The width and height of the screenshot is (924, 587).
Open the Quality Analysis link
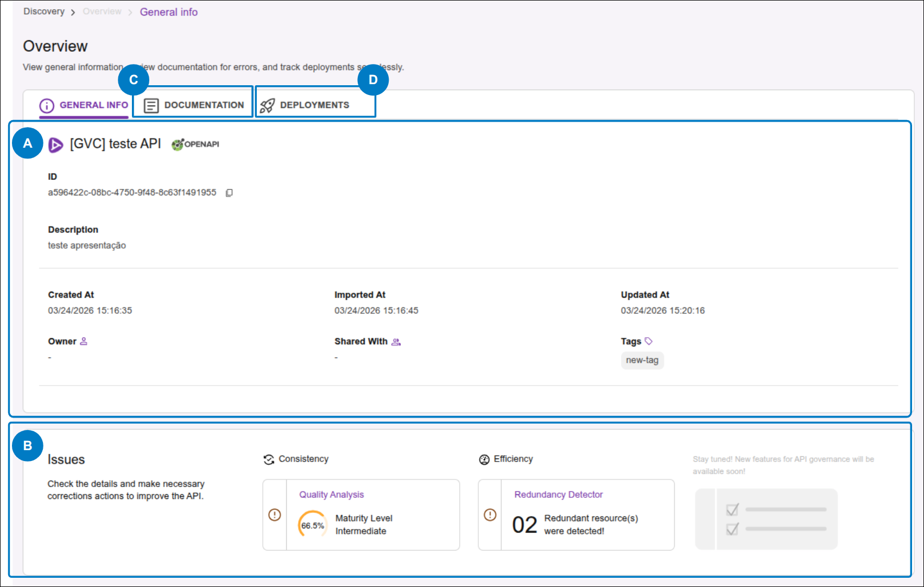[331, 495]
